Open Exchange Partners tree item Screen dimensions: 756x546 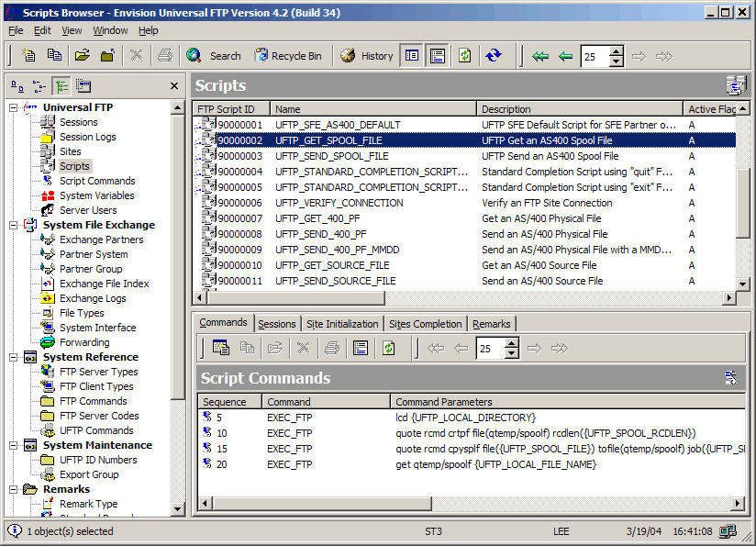pyautogui.click(x=101, y=240)
